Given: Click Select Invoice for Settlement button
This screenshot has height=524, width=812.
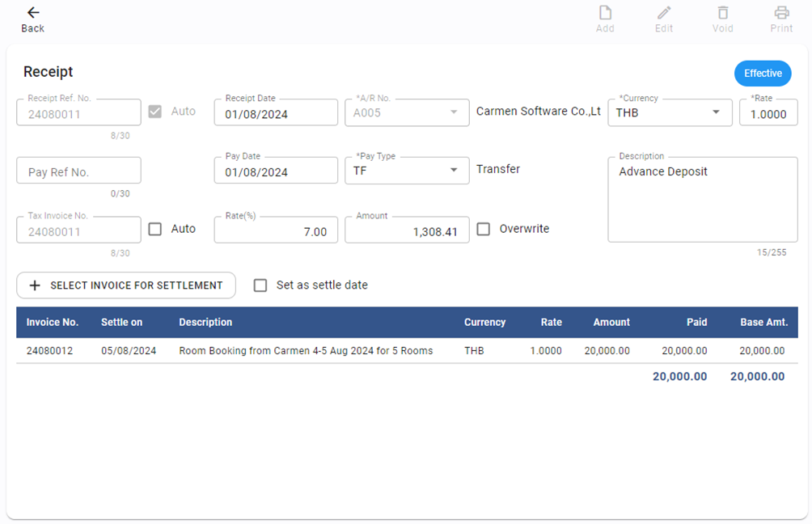Looking at the screenshot, I should click(126, 285).
